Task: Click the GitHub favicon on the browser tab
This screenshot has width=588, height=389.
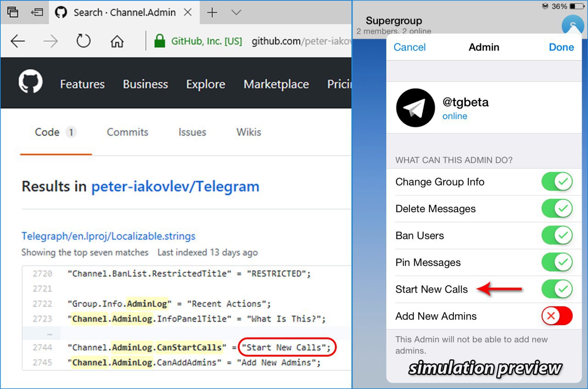Action: pyautogui.click(x=61, y=12)
